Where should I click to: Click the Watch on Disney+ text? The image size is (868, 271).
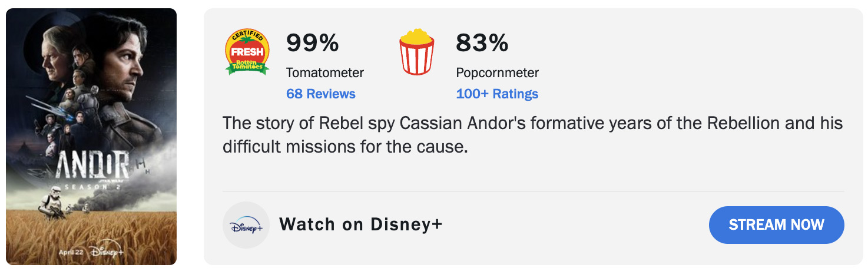(361, 224)
